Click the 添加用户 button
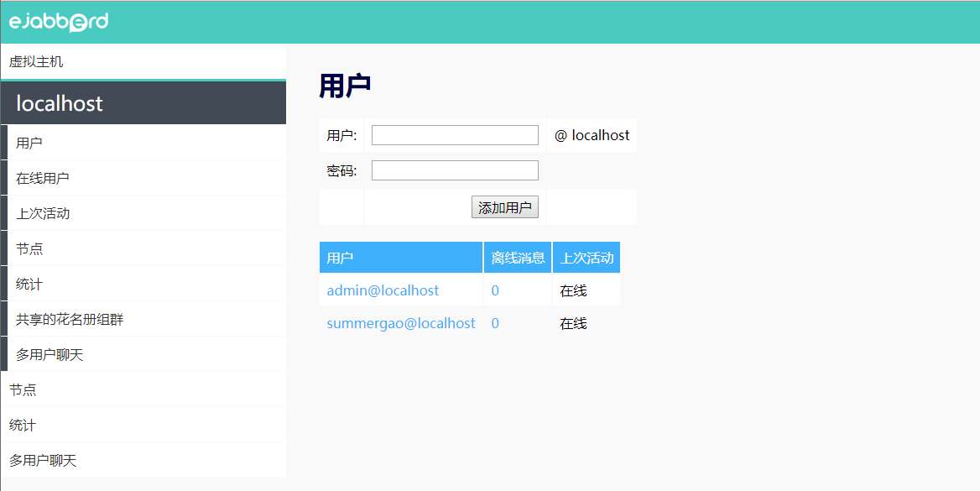 505,207
